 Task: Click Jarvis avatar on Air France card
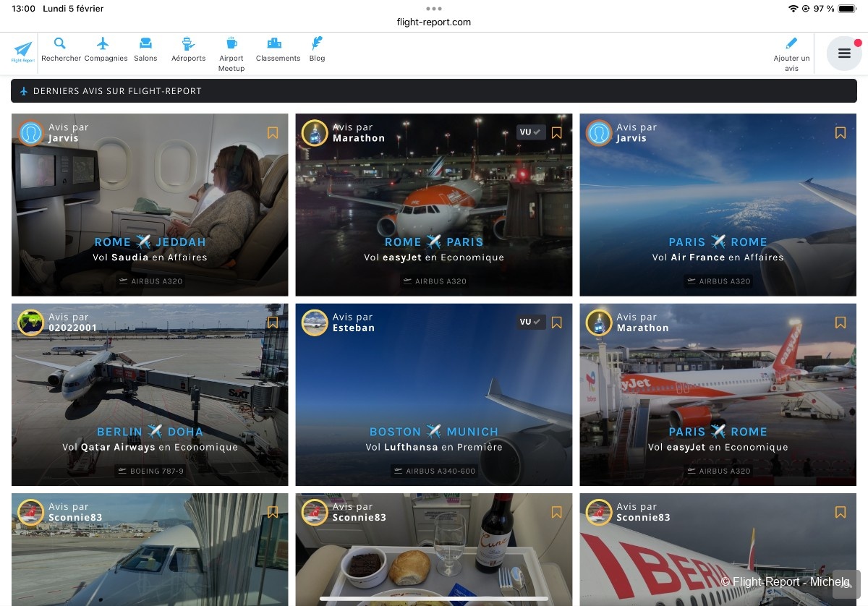[599, 133]
